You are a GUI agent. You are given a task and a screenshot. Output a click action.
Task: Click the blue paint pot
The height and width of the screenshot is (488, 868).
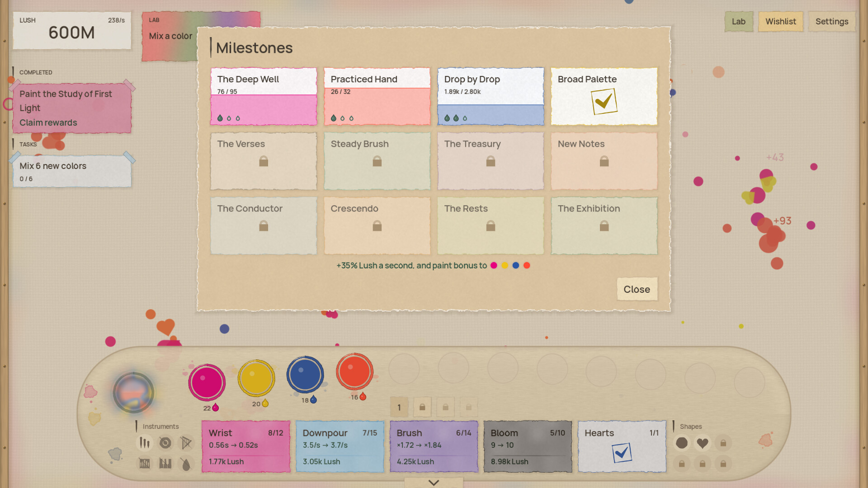(305, 375)
